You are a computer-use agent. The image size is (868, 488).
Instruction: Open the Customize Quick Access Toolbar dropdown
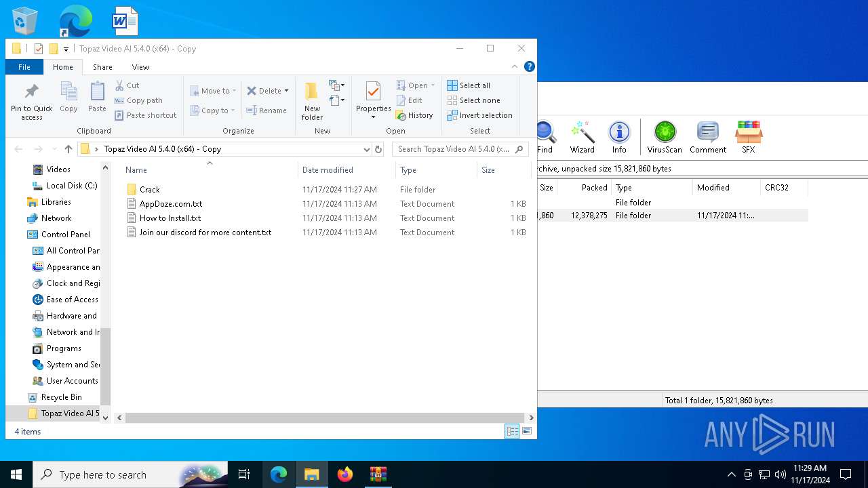[x=66, y=49]
